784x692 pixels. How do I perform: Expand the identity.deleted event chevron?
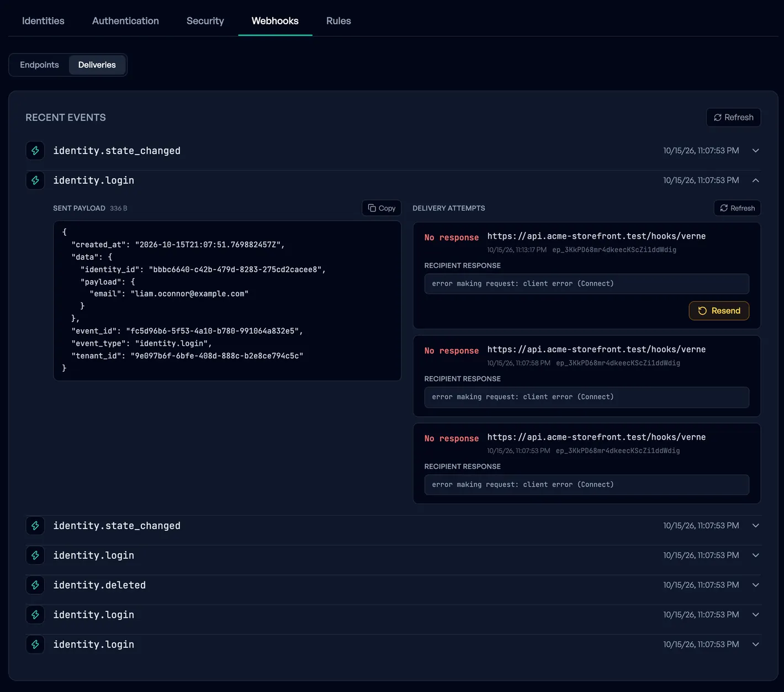pos(756,585)
